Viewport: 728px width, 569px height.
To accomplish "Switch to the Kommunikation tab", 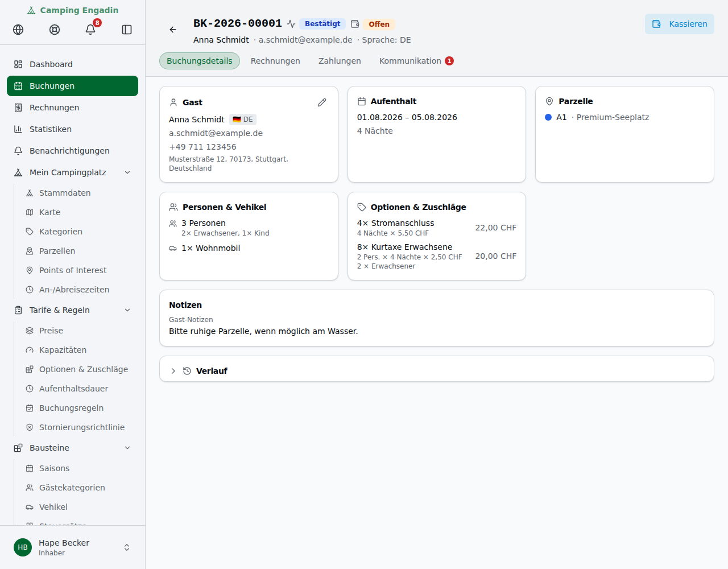I will pyautogui.click(x=416, y=61).
